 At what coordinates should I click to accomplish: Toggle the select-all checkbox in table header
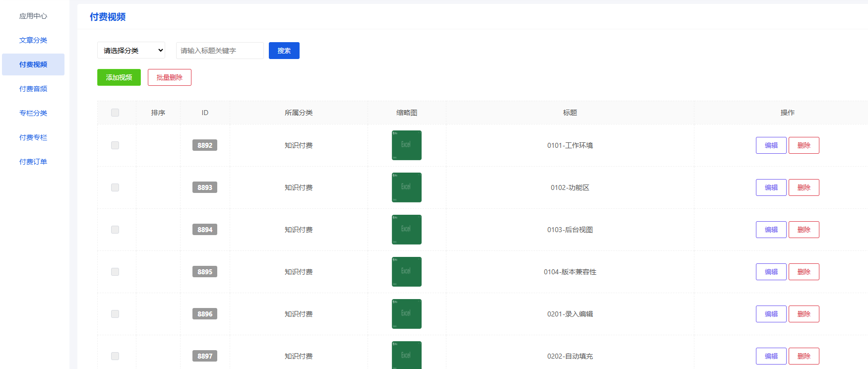[115, 113]
